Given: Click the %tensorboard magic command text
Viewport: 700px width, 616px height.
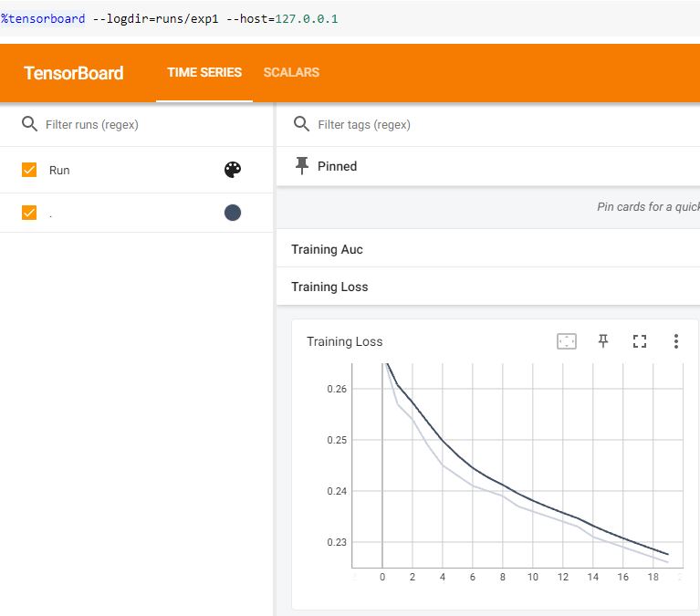Looking at the screenshot, I should coord(43,19).
